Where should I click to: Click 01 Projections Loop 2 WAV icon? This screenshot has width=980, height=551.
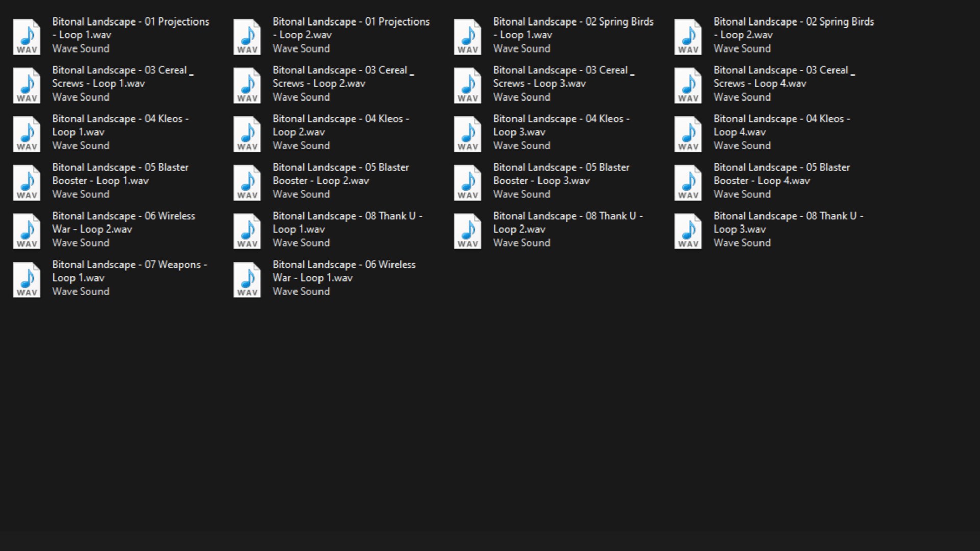(x=247, y=36)
